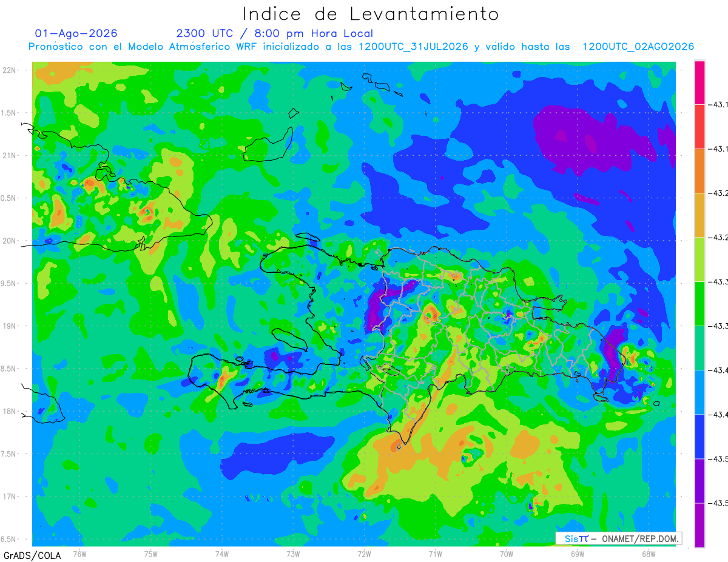Click longitude label '72W'
728x562 pixels.
[364, 554]
